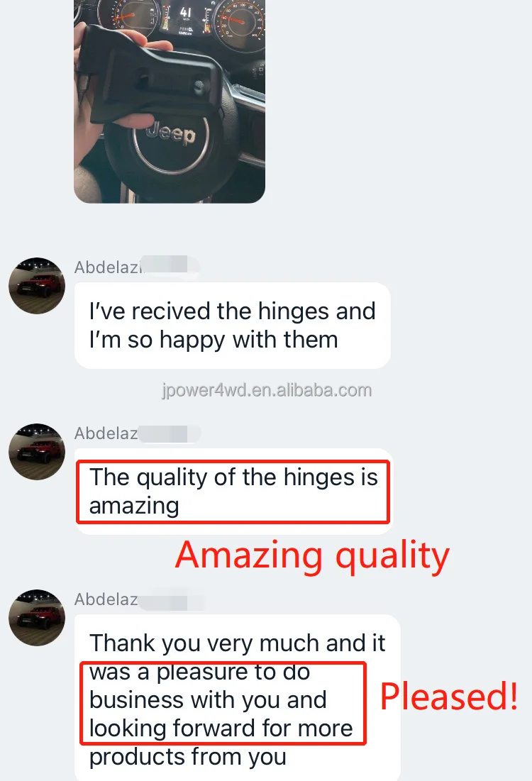Open avatar beside "quality of the hinges" message
This screenshot has width=532, height=781.
point(37,451)
